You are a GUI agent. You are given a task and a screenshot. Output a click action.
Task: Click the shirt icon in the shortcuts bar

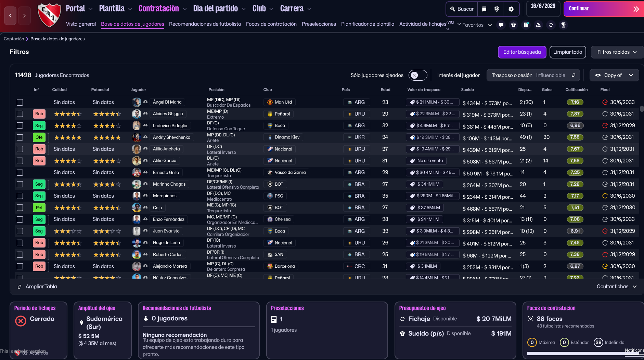click(x=513, y=25)
